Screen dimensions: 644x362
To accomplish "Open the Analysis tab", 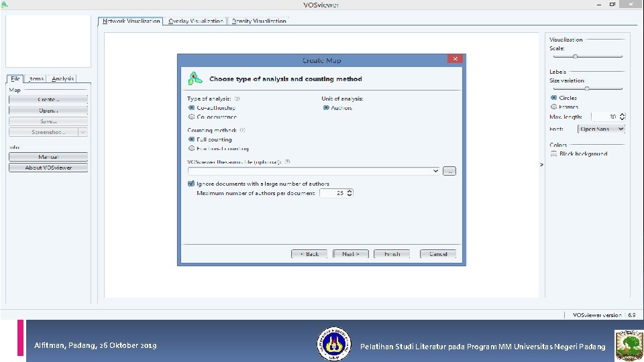I will pyautogui.click(x=62, y=78).
